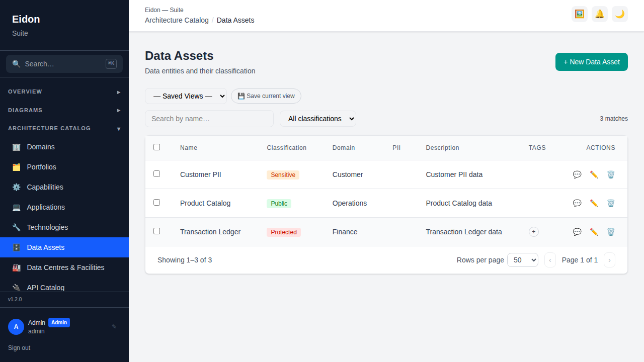
Task: Click the Admin role badge
Action: click(59, 322)
